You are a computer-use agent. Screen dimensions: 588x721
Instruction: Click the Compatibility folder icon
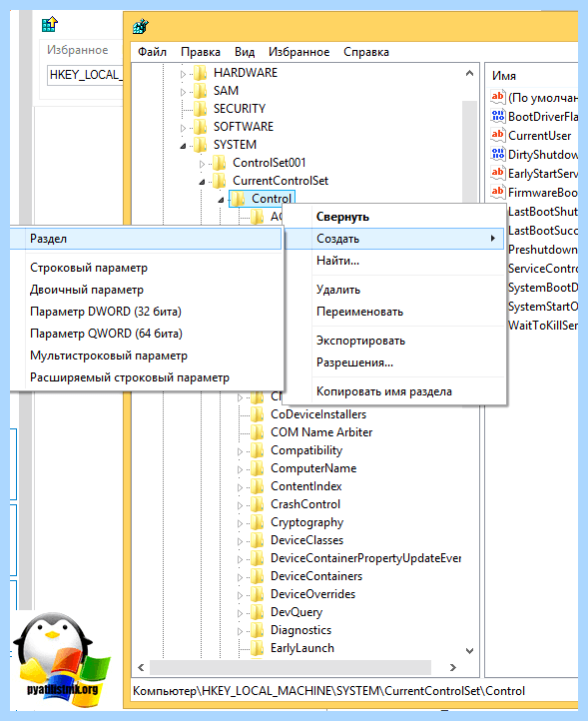coord(257,450)
